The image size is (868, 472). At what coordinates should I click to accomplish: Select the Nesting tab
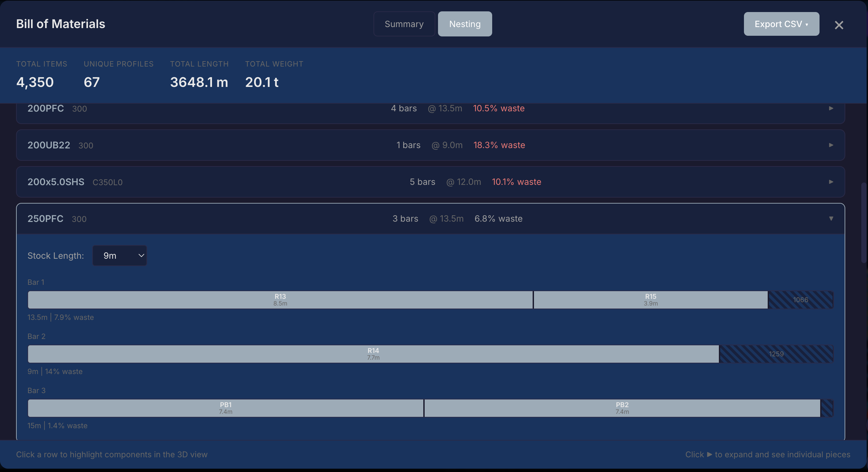pos(465,24)
